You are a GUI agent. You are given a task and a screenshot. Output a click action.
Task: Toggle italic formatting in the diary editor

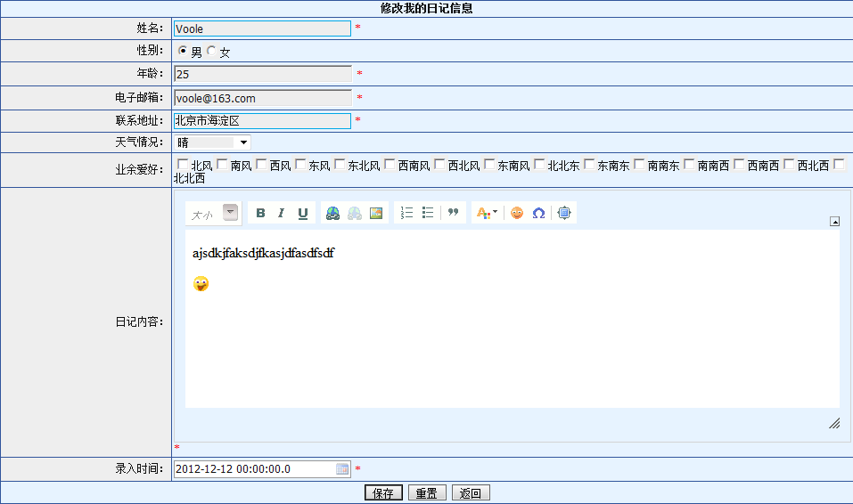(x=282, y=213)
